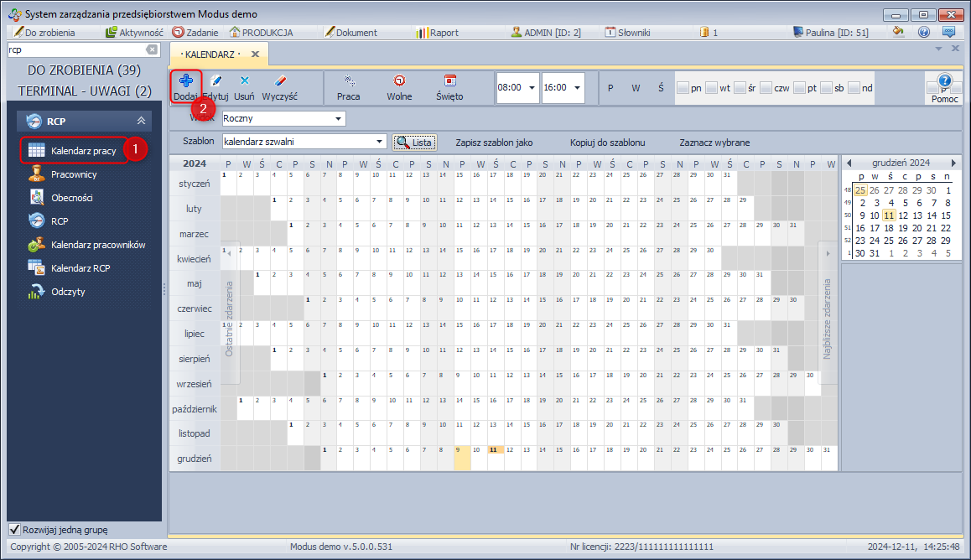Click the Usuń delete icon
971x560 pixels.
coord(244,81)
